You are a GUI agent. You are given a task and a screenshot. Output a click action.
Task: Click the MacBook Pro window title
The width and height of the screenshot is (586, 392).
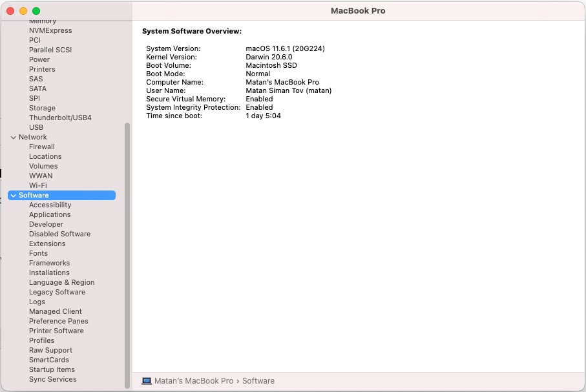358,11
